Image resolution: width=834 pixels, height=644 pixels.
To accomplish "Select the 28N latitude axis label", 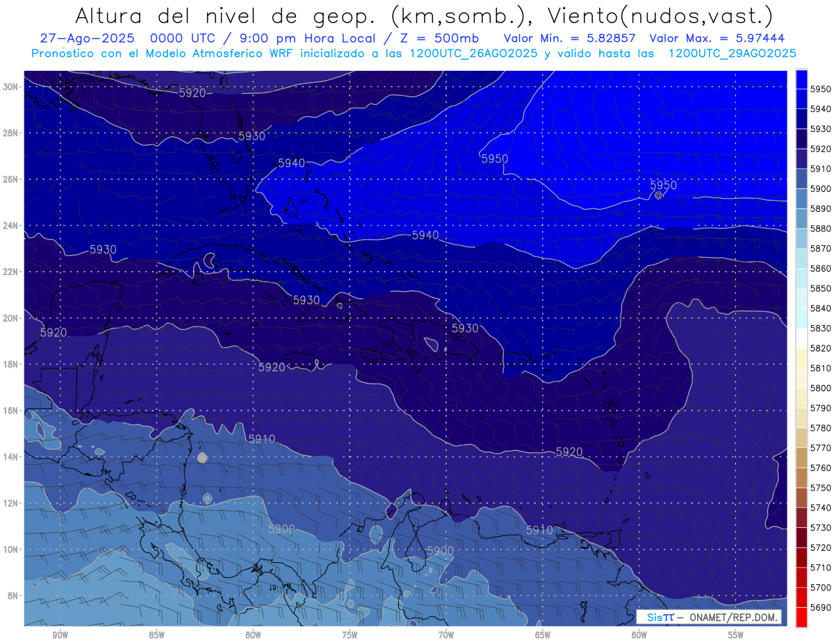I will 12,133.
